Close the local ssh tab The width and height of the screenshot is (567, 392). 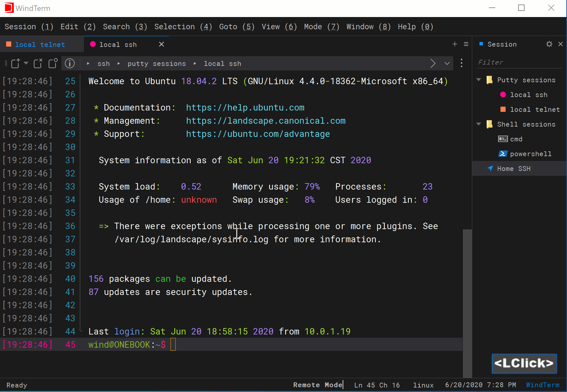(162, 44)
